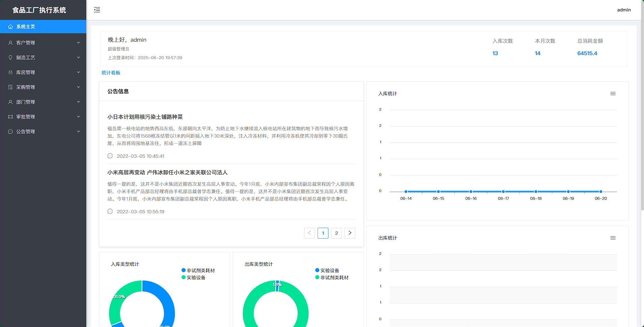Click the previous page arrow

click(x=310, y=233)
